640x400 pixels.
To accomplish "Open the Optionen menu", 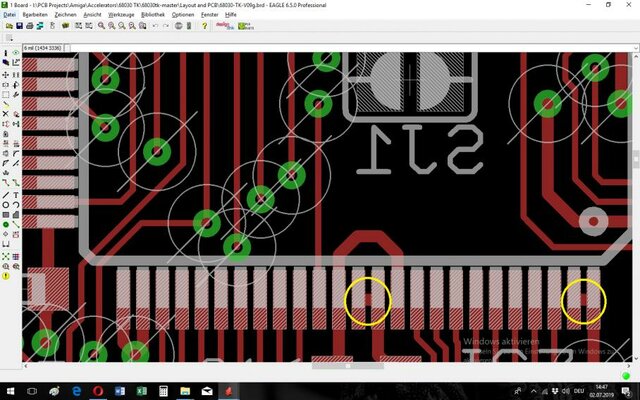I will coord(182,16).
